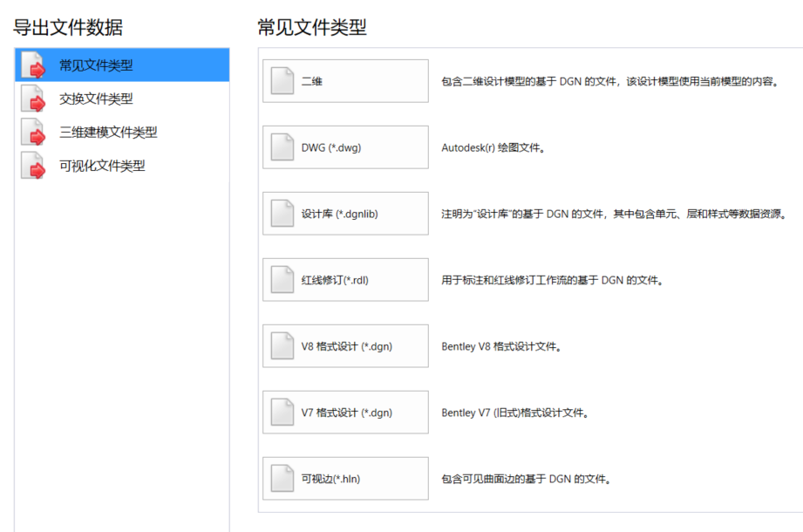
Task: Click the file icon on DWG (*.dwg) button
Action: (282, 147)
